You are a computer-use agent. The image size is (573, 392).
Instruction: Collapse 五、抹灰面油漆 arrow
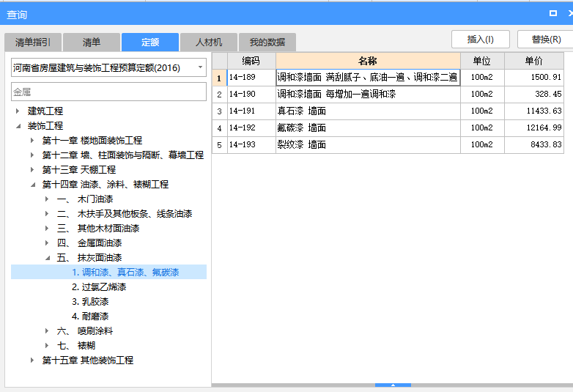(x=47, y=258)
